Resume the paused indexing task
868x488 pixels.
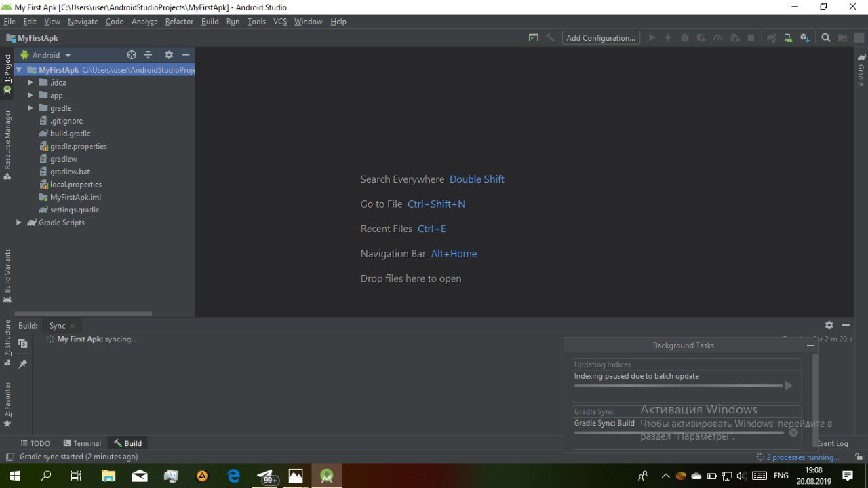pos(789,386)
